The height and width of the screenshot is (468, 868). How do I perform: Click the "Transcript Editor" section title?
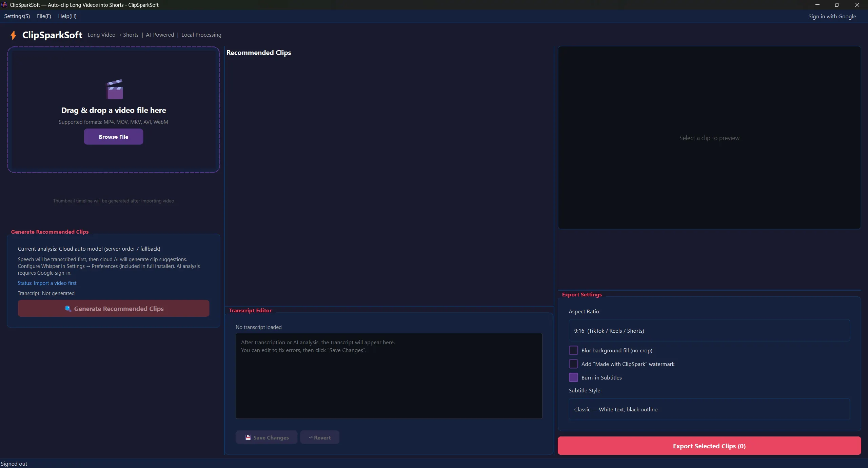(250, 310)
